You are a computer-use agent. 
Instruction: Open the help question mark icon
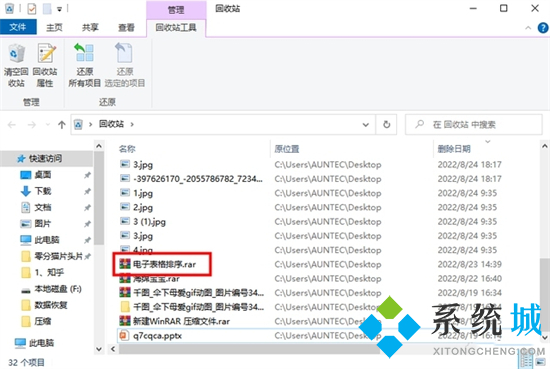pos(543,28)
